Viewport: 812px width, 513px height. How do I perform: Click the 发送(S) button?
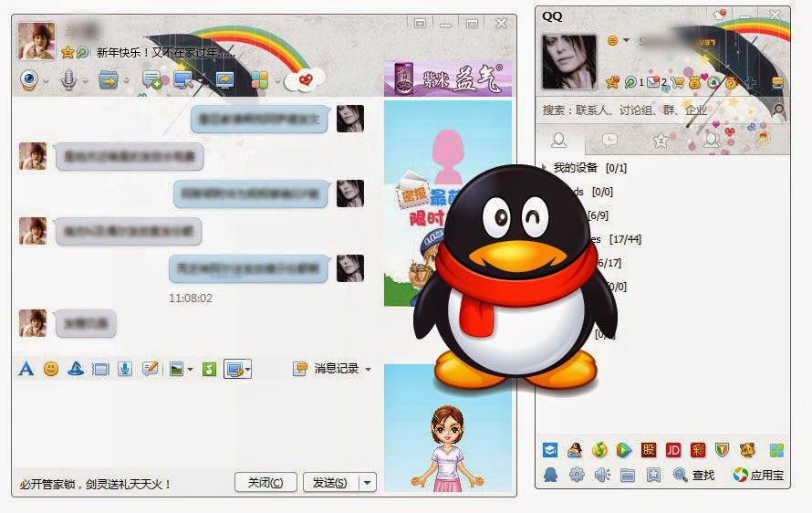pyautogui.click(x=330, y=483)
